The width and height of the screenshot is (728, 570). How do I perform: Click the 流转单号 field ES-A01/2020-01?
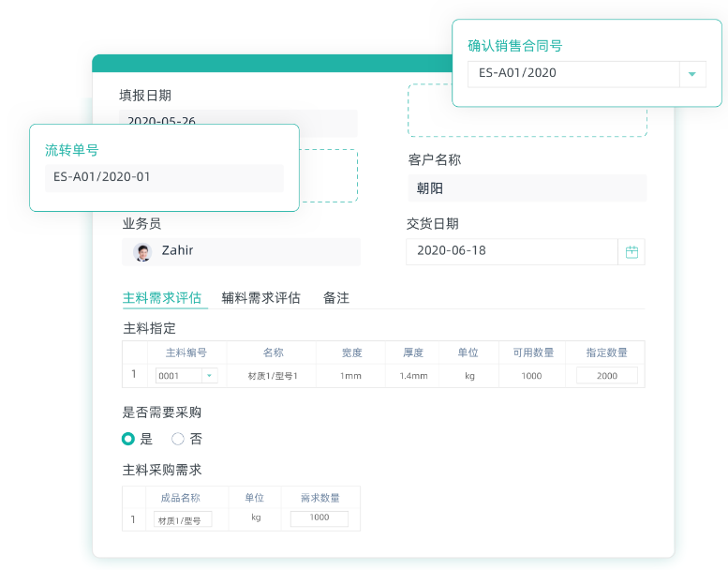pos(164,177)
